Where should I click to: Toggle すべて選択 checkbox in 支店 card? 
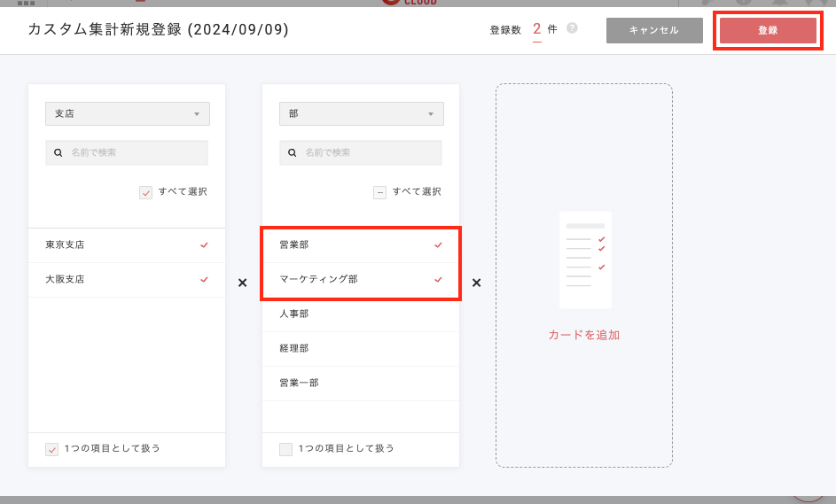click(x=146, y=192)
